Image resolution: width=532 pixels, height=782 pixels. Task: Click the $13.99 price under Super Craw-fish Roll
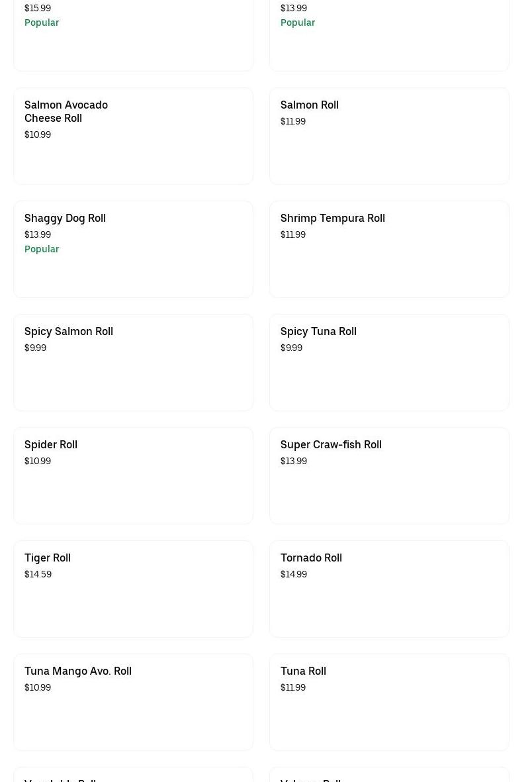294,461
